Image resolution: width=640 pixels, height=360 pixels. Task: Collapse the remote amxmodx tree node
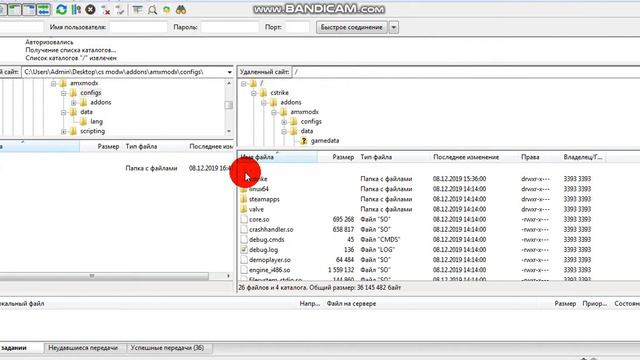point(274,112)
